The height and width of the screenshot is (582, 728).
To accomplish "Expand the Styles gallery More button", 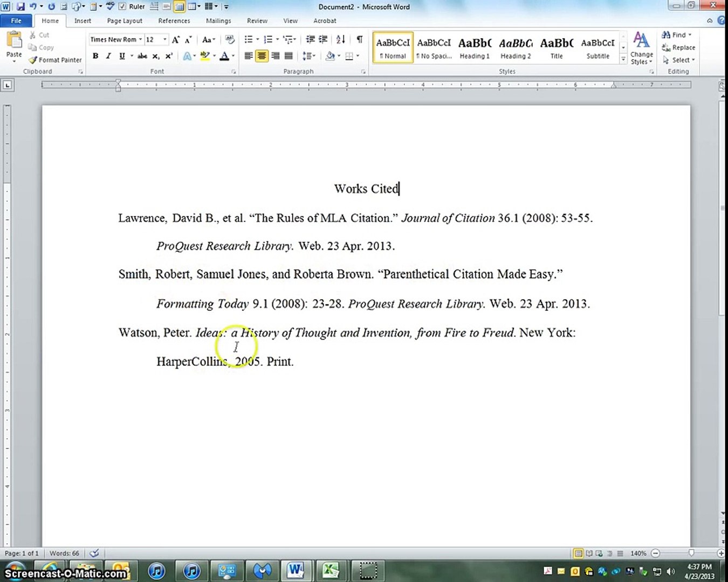I will point(623,59).
